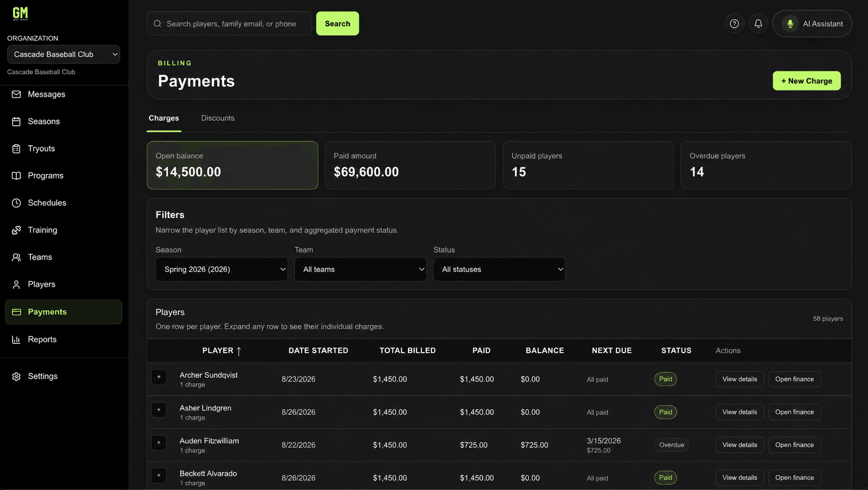Select the Open balance summary card
The width and height of the screenshot is (868, 490).
click(232, 165)
